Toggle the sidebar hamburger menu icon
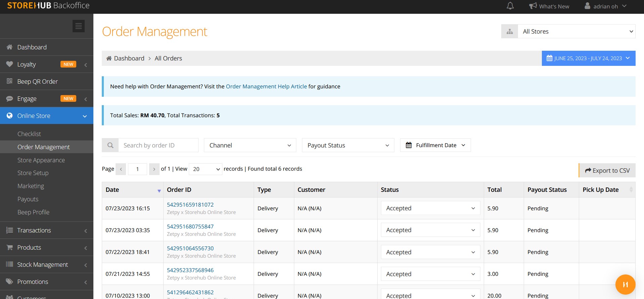Viewport: 644px width, 299px height. 79,26
